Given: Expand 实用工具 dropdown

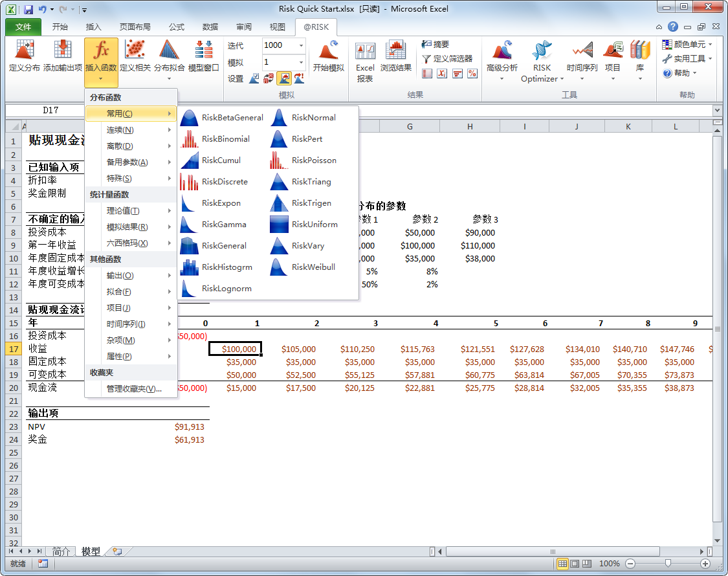Looking at the screenshot, I should pyautogui.click(x=711, y=58).
